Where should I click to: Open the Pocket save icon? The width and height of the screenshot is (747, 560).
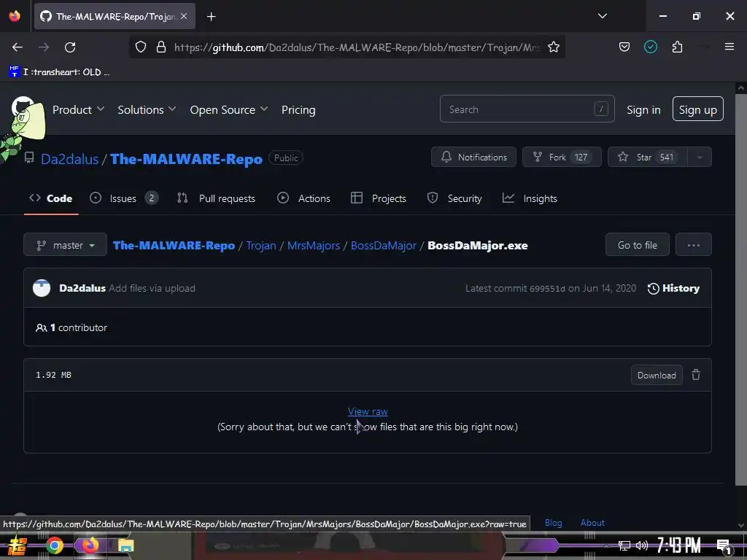point(624,47)
